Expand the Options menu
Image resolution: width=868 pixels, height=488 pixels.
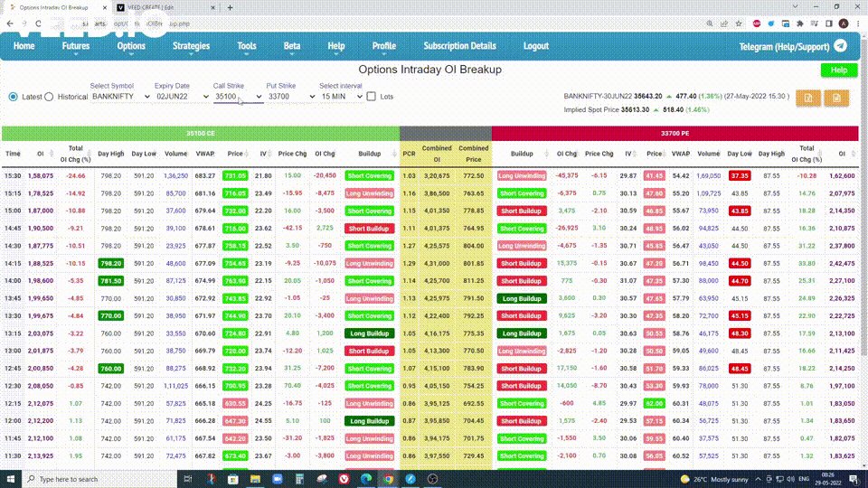(x=131, y=46)
